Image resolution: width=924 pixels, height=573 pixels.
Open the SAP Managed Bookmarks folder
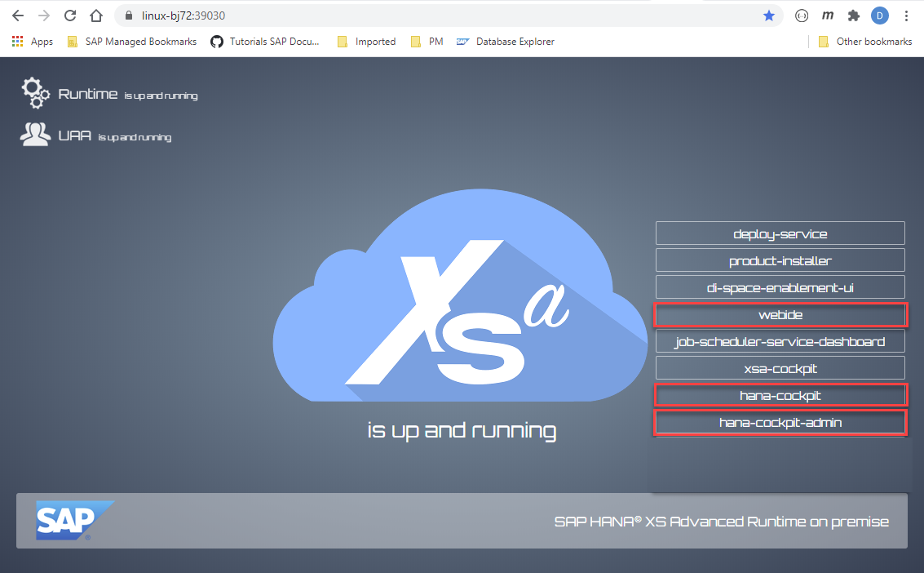pyautogui.click(x=132, y=42)
